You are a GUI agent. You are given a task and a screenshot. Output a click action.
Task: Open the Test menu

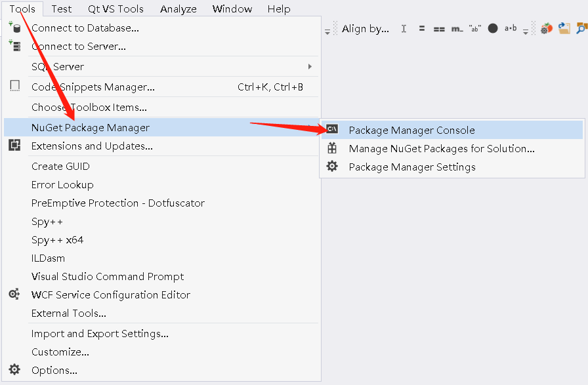pyautogui.click(x=62, y=9)
